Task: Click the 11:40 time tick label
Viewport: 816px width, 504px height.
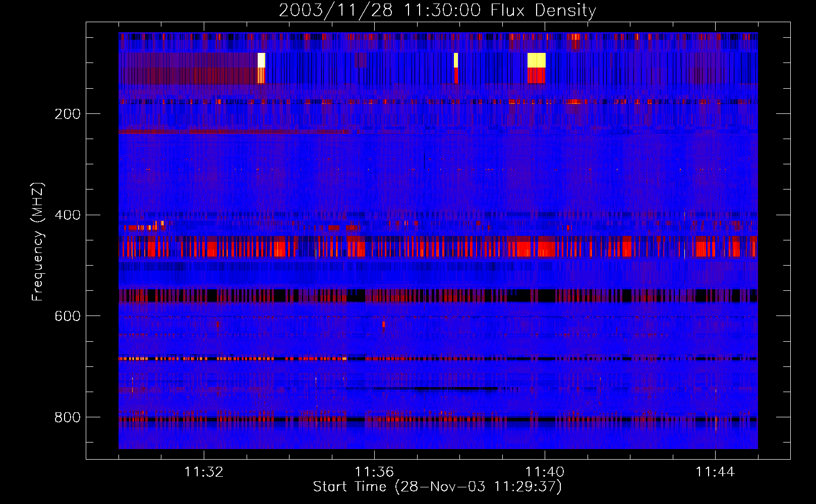Action: 545,472
